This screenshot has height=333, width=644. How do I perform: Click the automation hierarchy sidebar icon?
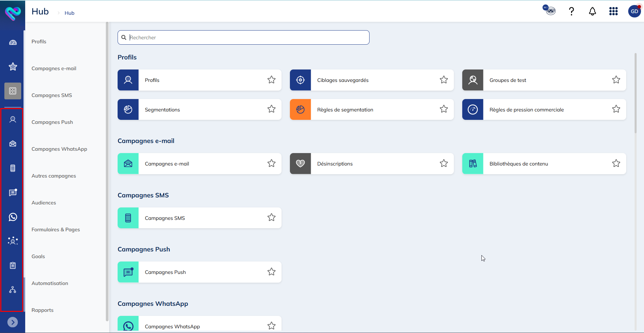pyautogui.click(x=13, y=290)
